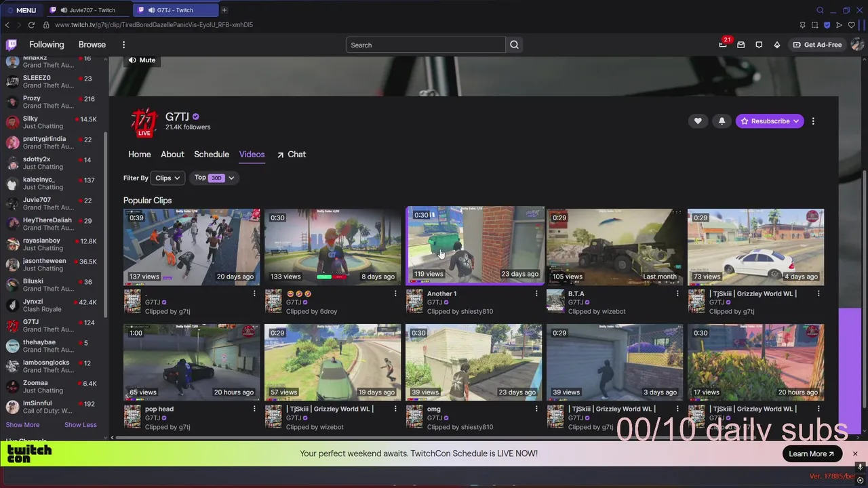868x488 pixels.
Task: Play the omg clip with 39 views
Action: click(x=474, y=362)
